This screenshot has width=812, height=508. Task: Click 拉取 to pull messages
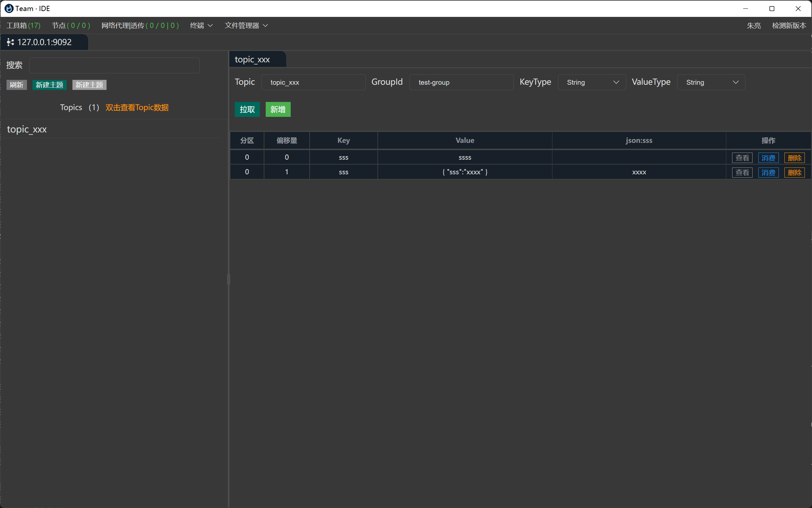click(247, 109)
